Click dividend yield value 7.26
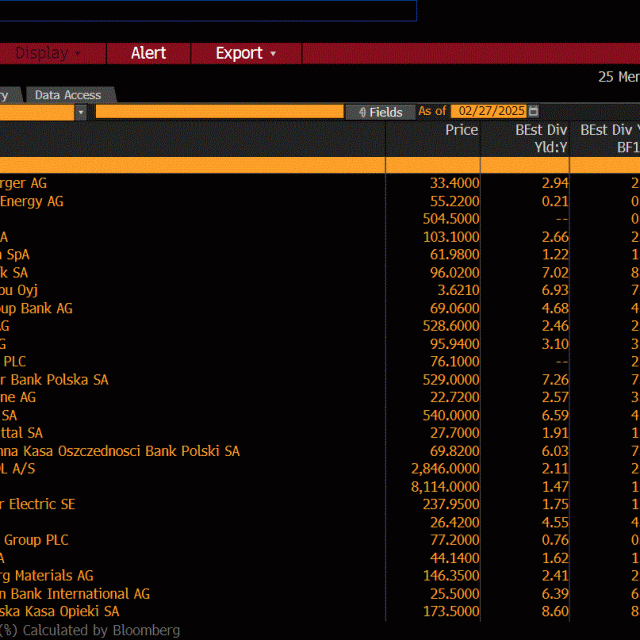 click(555, 379)
